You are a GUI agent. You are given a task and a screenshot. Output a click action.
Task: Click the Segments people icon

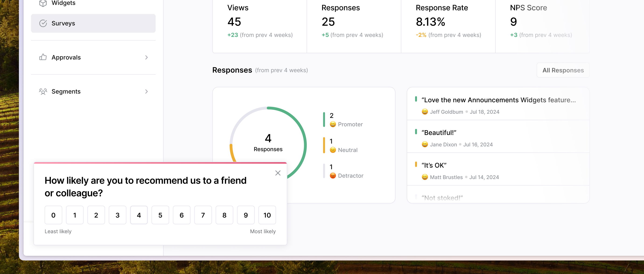point(43,91)
